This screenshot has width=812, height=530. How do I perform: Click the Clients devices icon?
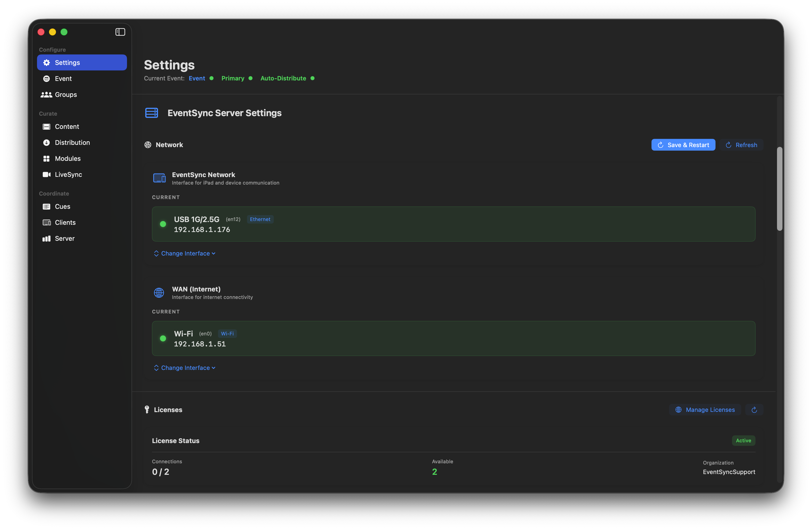(46, 223)
